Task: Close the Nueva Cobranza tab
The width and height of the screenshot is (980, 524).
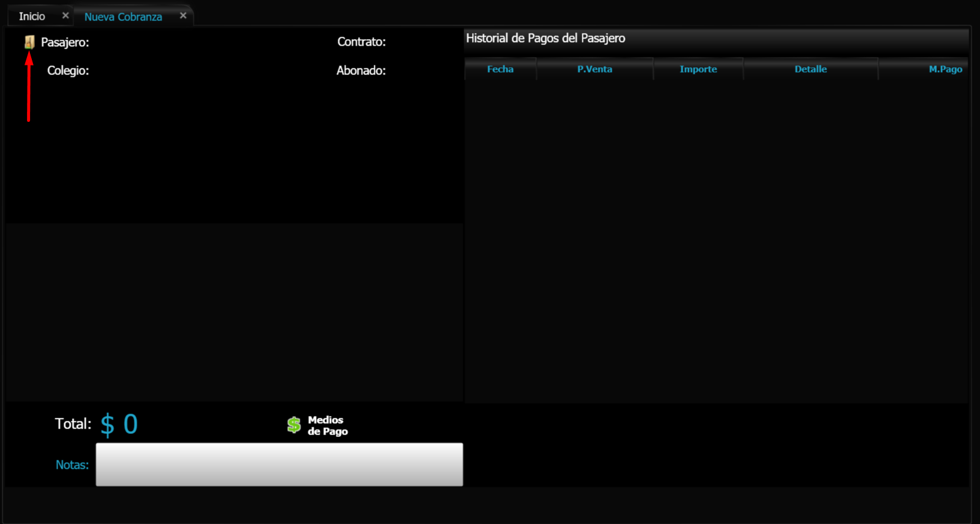Action: point(183,16)
